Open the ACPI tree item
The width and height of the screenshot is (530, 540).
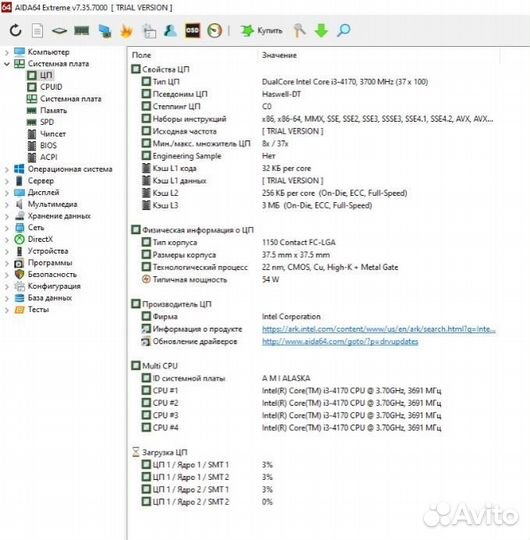(x=49, y=157)
